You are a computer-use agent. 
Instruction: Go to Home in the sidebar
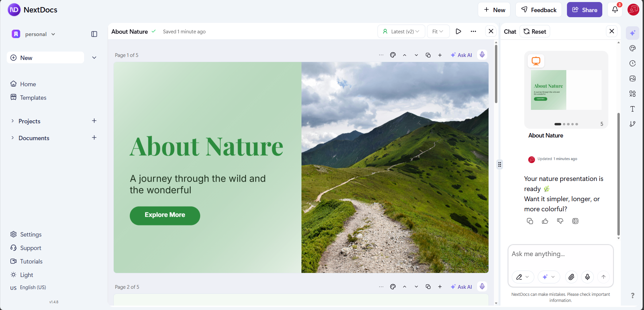[28, 84]
